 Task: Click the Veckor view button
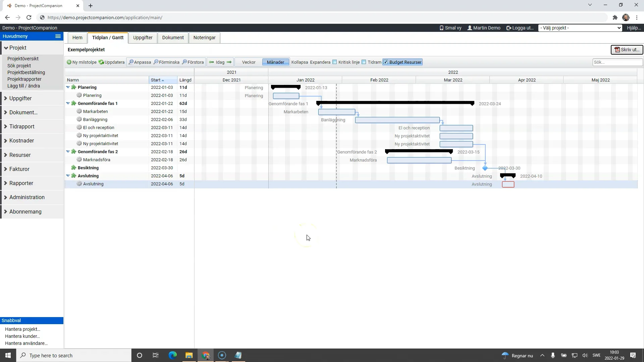click(248, 62)
